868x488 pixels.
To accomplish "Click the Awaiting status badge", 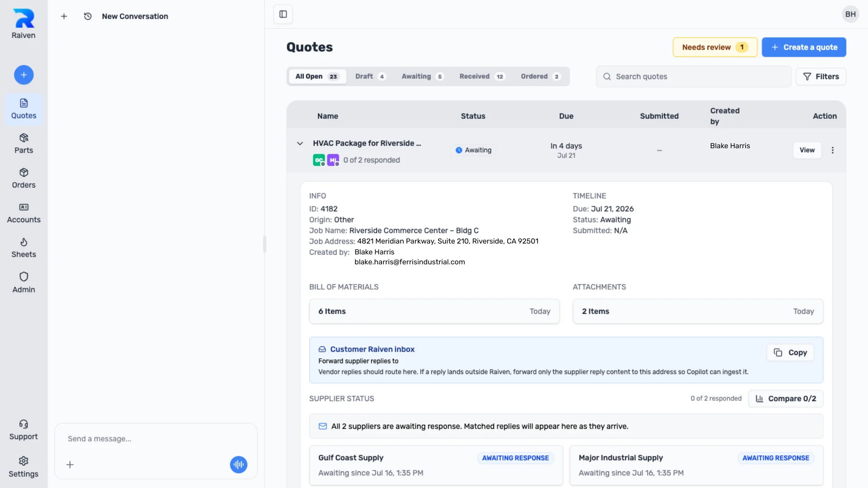I will pyautogui.click(x=473, y=150).
